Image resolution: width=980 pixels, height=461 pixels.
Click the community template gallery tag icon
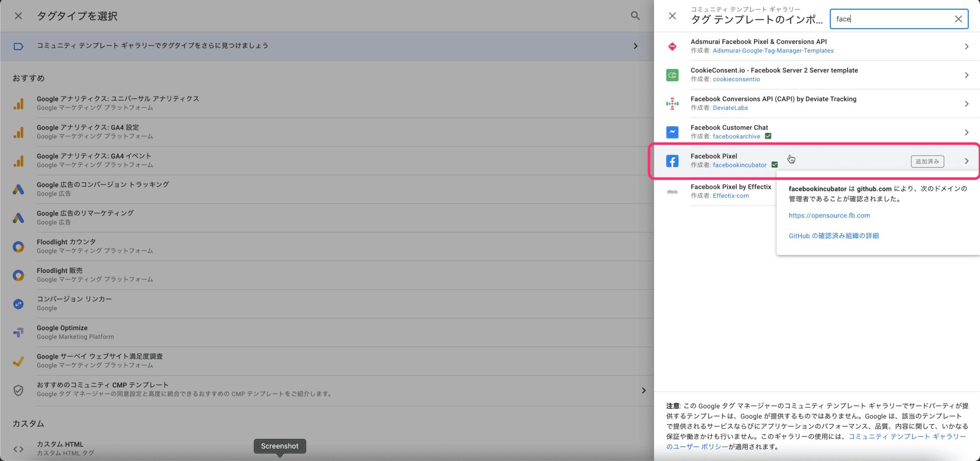click(18, 47)
